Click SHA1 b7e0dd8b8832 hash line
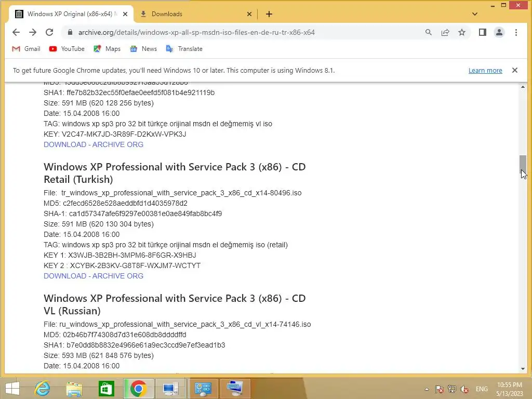This screenshot has width=532, height=399. tap(135, 345)
